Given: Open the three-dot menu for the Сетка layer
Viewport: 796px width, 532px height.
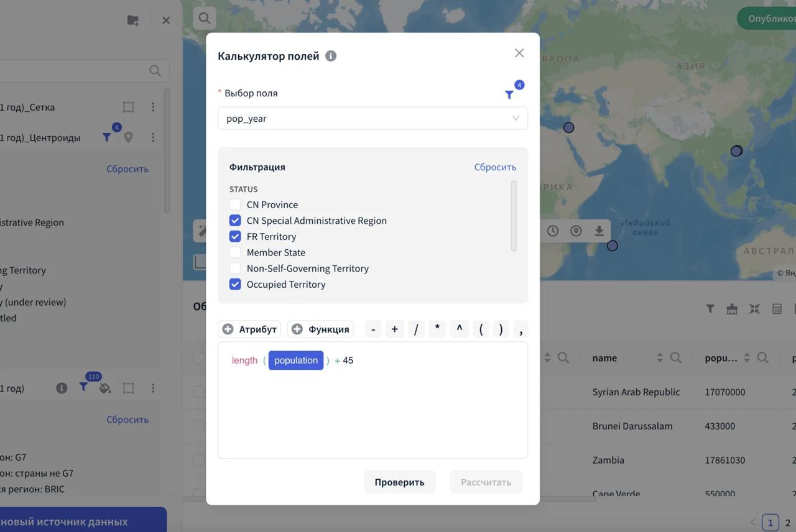Looking at the screenshot, I should coord(153,107).
